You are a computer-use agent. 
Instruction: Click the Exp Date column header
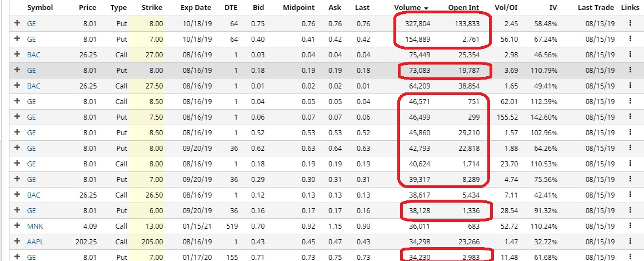[x=196, y=8]
